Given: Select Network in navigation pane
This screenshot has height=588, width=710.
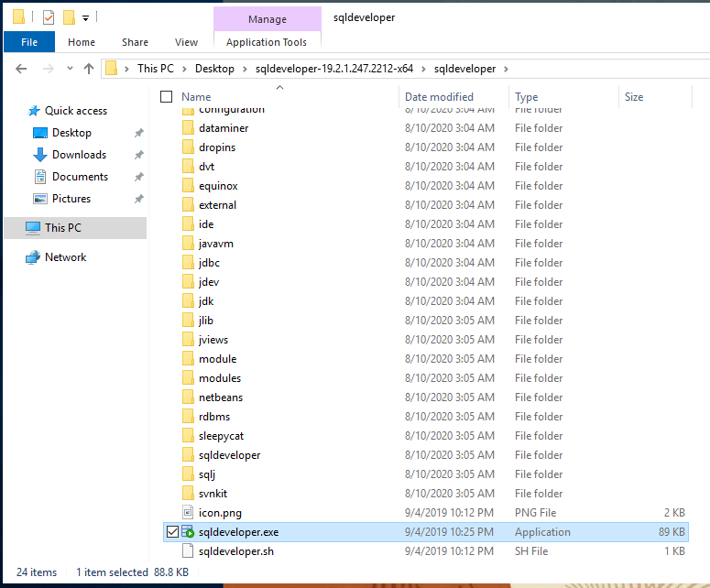Looking at the screenshot, I should [x=66, y=257].
